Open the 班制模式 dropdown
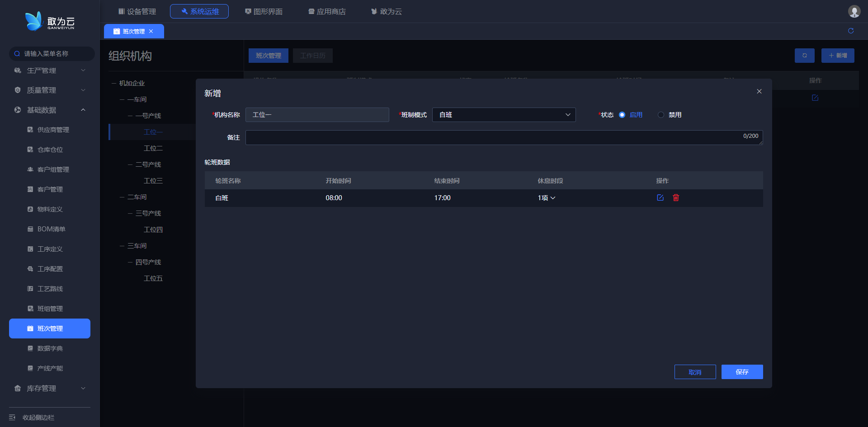The height and width of the screenshot is (427, 868). click(504, 115)
